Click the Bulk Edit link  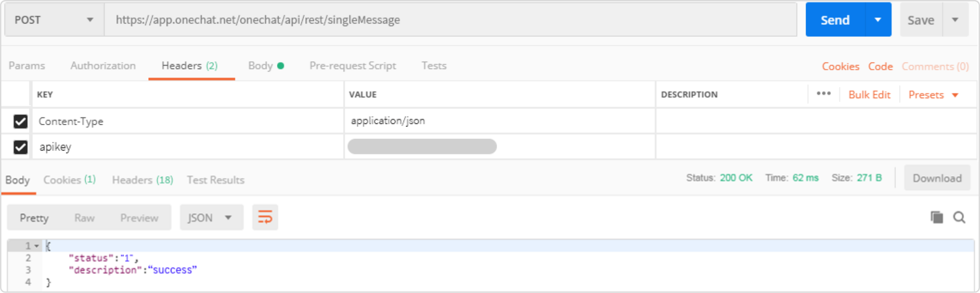click(x=869, y=95)
